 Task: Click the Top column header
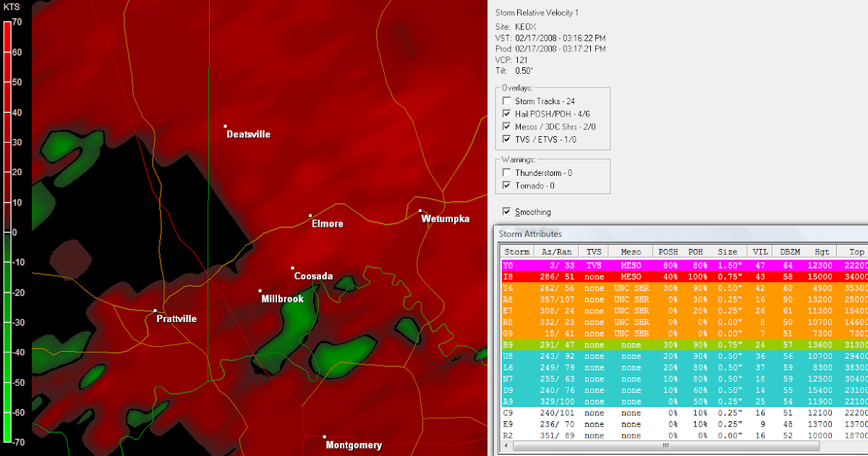pos(852,252)
